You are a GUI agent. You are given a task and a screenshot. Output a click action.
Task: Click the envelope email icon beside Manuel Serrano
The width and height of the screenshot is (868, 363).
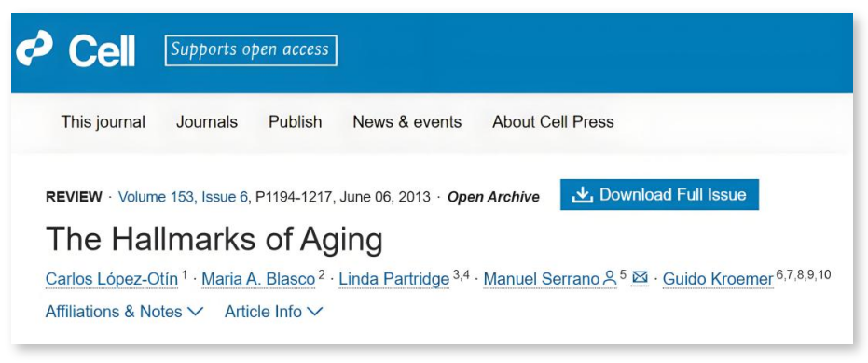coord(640,276)
